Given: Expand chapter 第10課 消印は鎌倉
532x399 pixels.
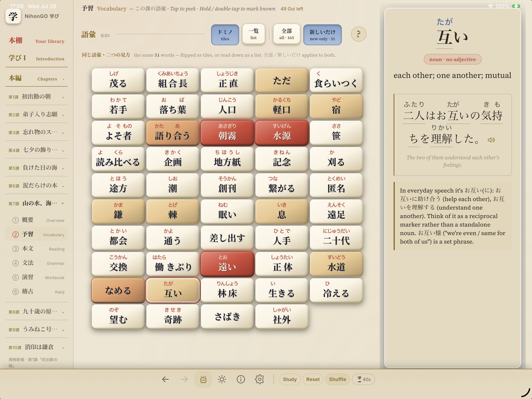Looking at the screenshot, I should (x=37, y=347).
